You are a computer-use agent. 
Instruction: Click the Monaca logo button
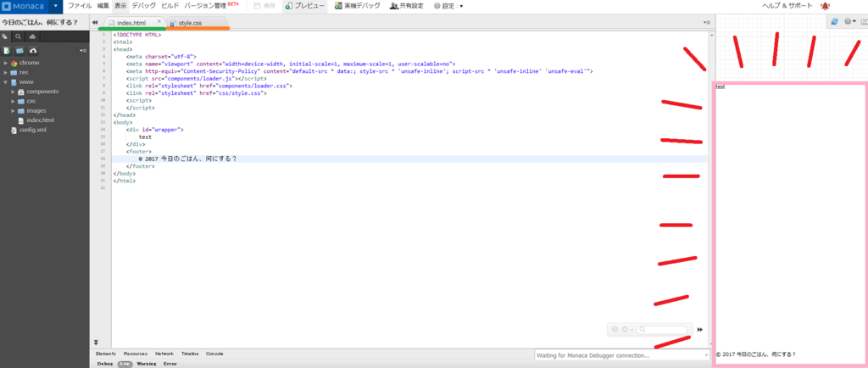pos(24,7)
